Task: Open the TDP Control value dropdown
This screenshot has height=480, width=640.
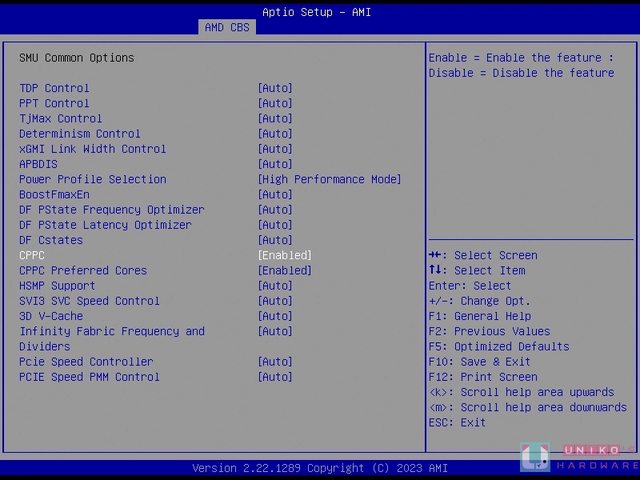Action: point(275,88)
